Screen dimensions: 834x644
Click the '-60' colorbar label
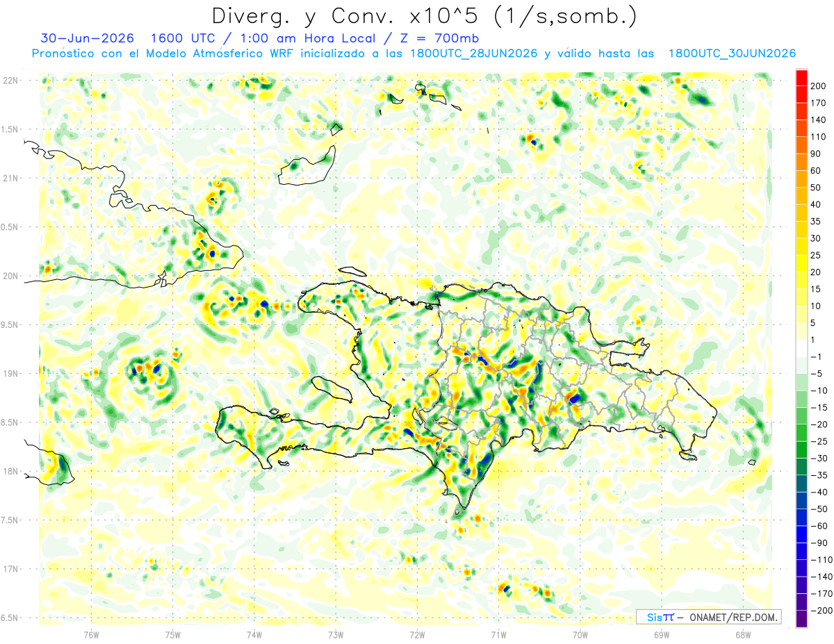tap(820, 526)
